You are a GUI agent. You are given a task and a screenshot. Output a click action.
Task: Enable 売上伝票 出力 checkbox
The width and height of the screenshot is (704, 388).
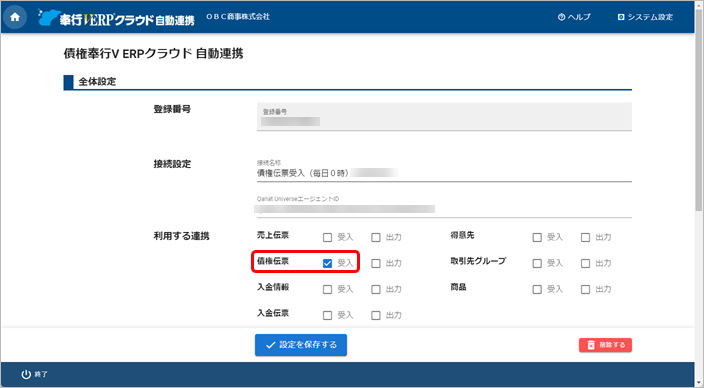tap(376, 237)
